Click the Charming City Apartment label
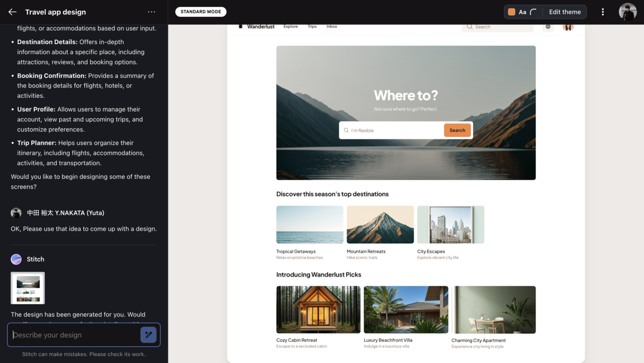The image size is (644, 363). point(479,340)
